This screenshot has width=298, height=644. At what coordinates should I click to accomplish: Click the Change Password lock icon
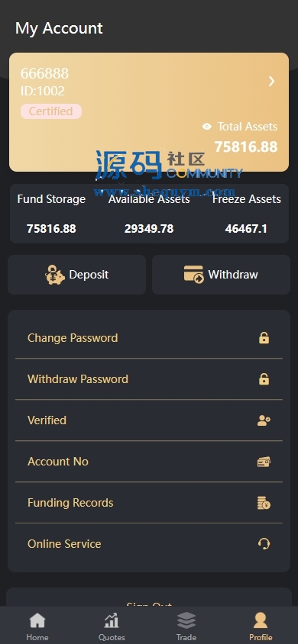point(264,338)
